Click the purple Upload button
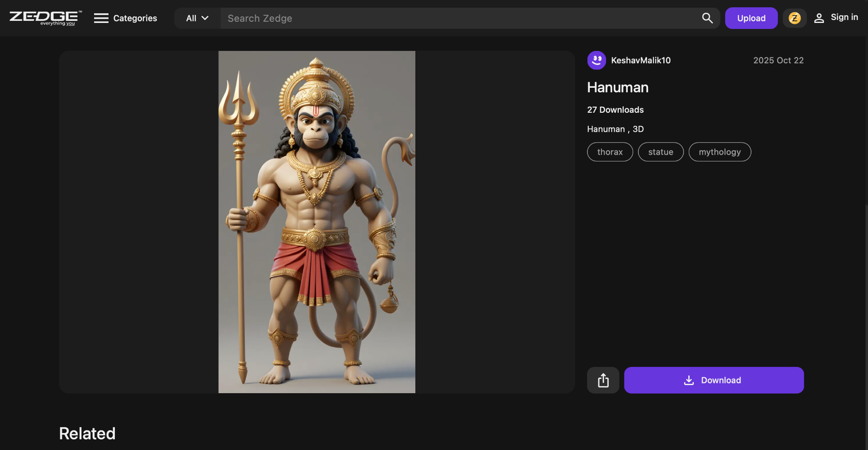Viewport: 868px width, 450px height. tap(751, 18)
